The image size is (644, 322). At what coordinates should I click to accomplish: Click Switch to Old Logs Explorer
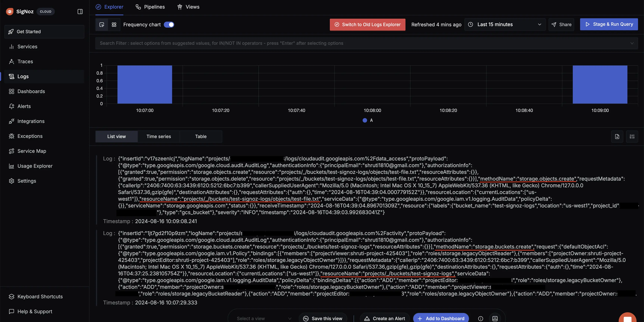click(x=367, y=24)
